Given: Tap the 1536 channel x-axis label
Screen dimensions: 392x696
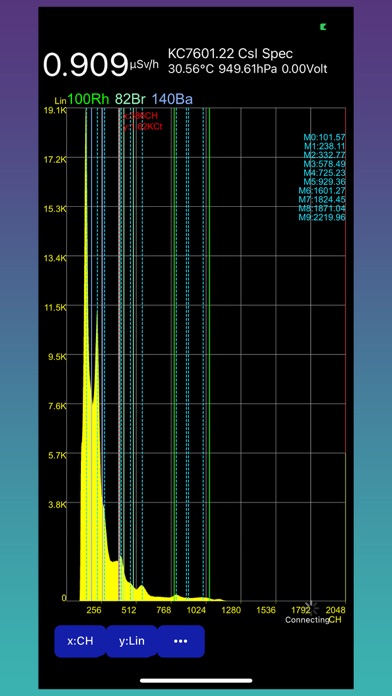Looking at the screenshot, I should pos(266,610).
